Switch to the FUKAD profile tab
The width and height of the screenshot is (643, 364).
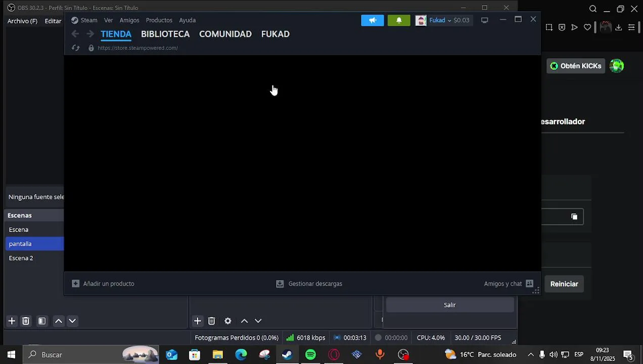coord(275,34)
